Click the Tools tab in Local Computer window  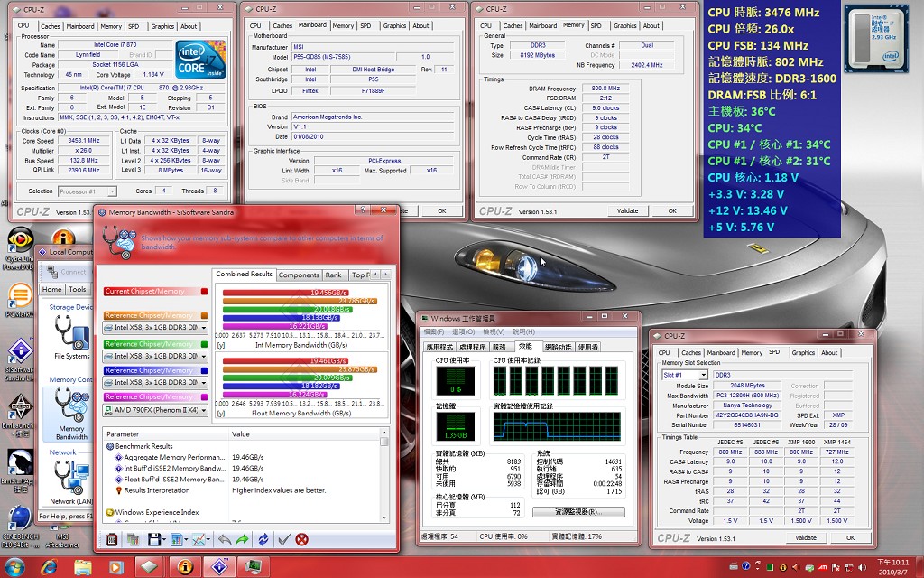(x=78, y=290)
